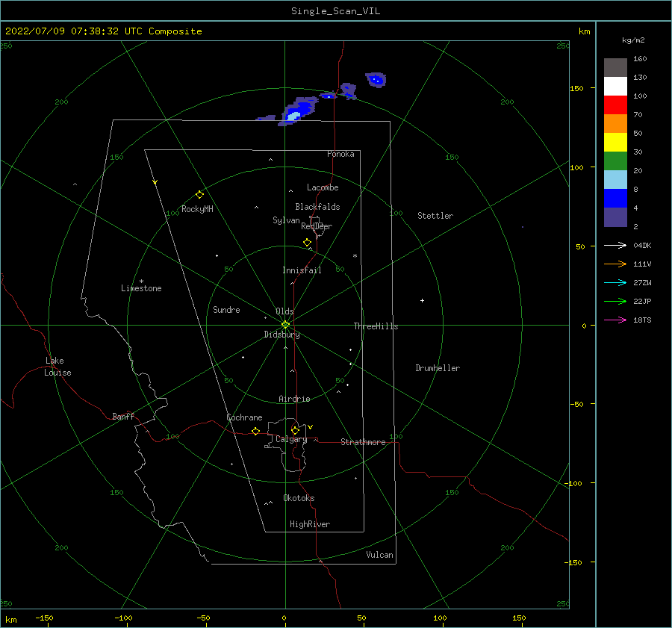Click asterisk marker east of Innisfail
Screen dimensions: 672x628
(355, 256)
